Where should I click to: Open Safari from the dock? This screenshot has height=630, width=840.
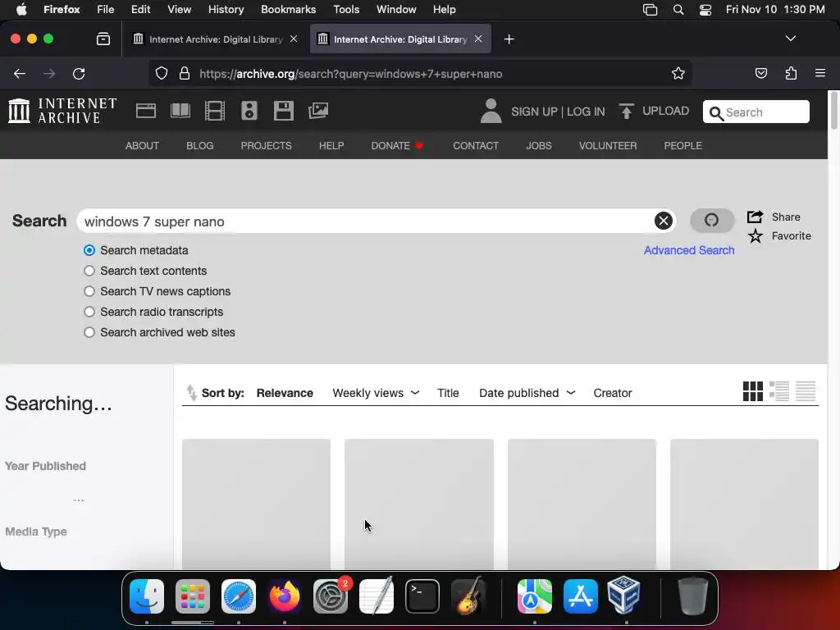(239, 596)
